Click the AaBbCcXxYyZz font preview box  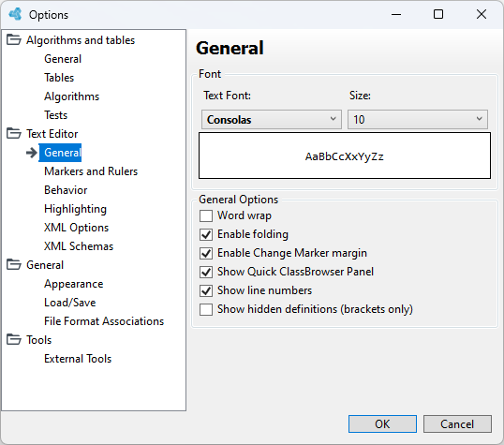tap(345, 156)
